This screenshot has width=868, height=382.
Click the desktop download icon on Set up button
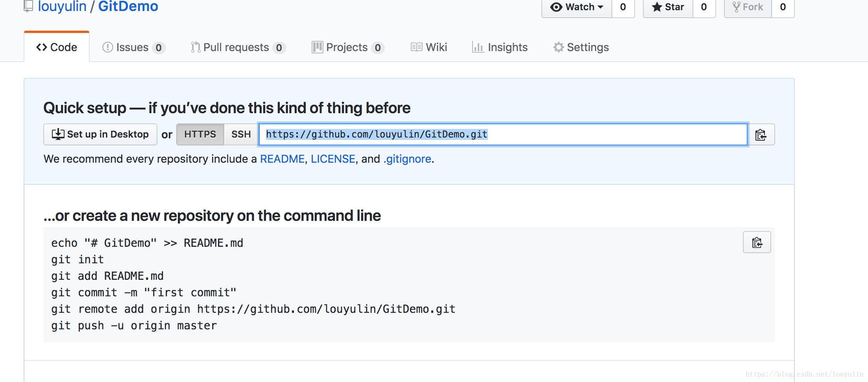pos(58,134)
